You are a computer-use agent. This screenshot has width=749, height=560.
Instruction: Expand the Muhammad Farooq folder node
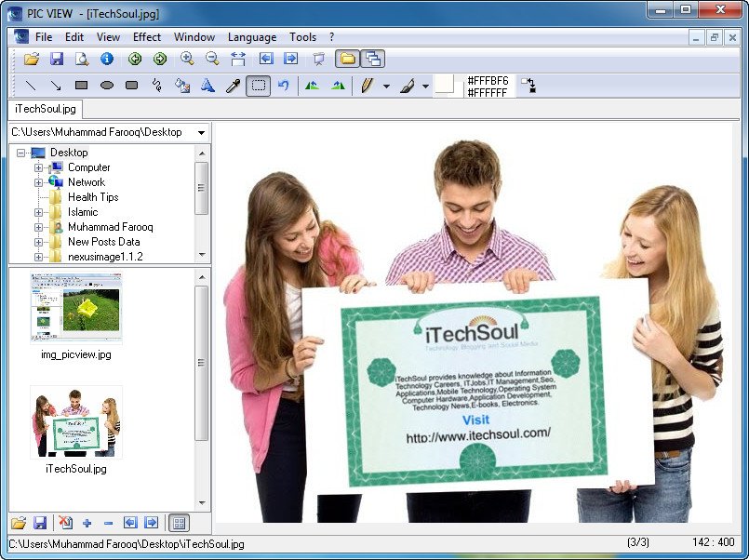tap(39, 227)
